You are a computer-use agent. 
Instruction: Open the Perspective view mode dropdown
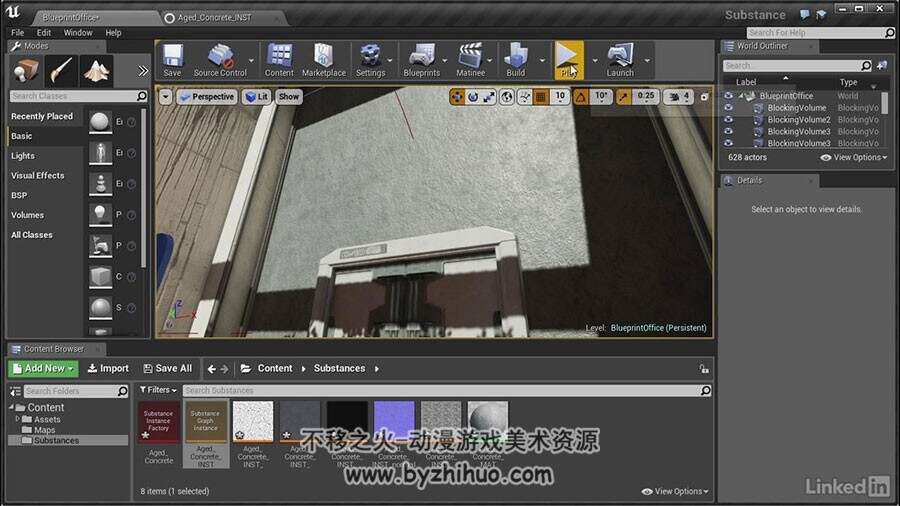coord(206,96)
